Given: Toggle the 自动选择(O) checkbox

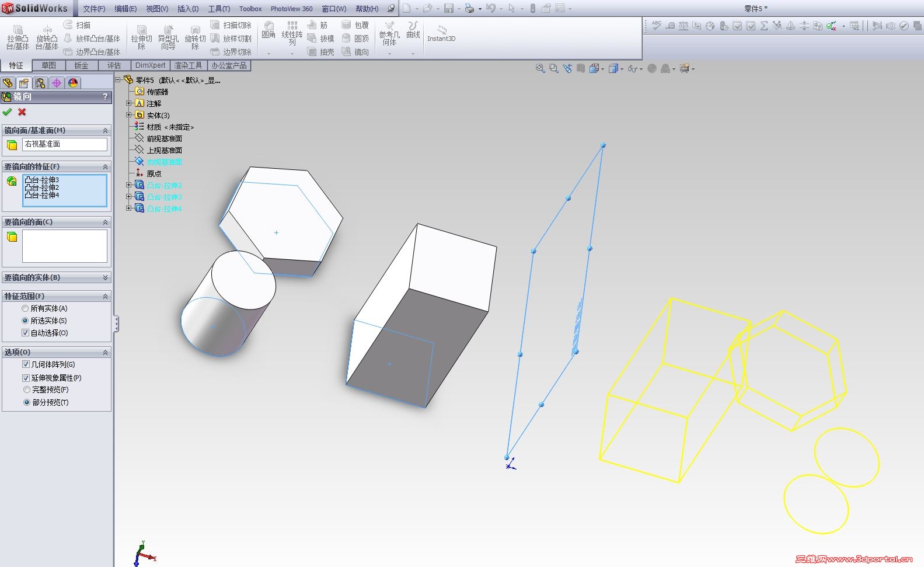Looking at the screenshot, I should click(x=45, y=333).
